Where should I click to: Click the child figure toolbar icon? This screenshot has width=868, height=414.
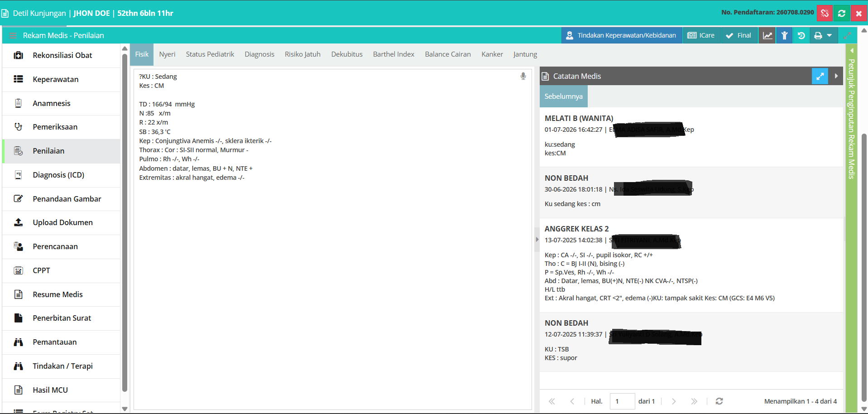click(785, 35)
